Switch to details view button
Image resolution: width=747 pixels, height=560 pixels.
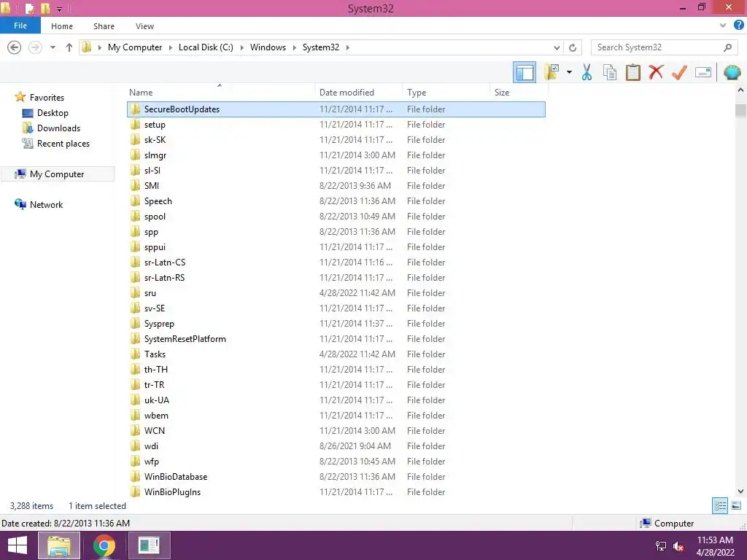pyautogui.click(x=720, y=505)
